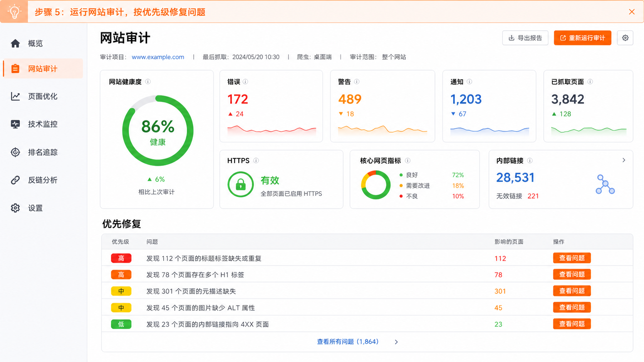Click affected pages value 301
The height and width of the screenshot is (362, 644).
point(500,291)
